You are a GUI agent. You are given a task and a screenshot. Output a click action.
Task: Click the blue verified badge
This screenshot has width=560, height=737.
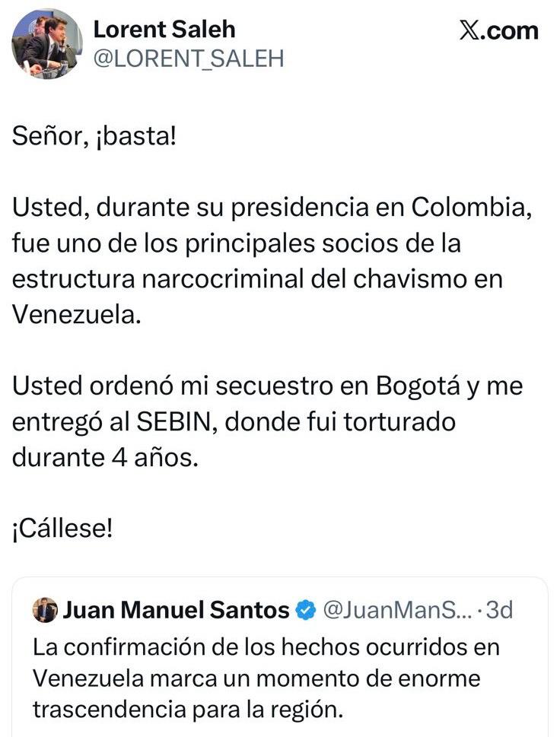pyautogui.click(x=306, y=610)
